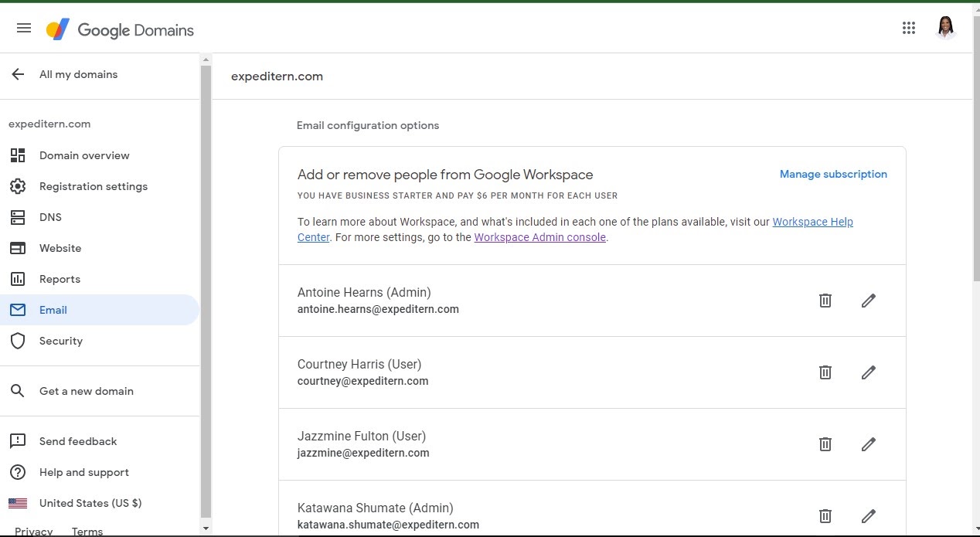Click jazzmine@expeditern.com address
The image size is (980, 537).
363,453
